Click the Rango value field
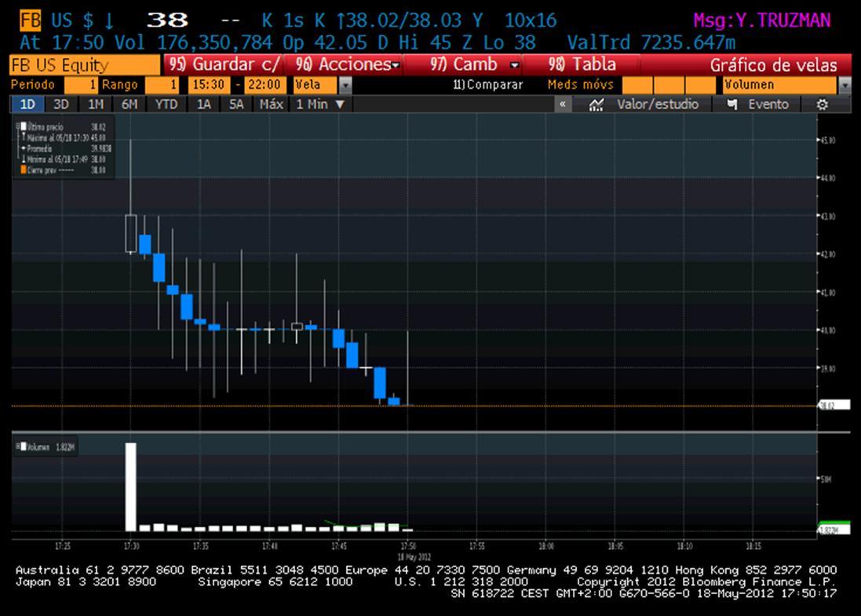This screenshot has width=861, height=616. [x=162, y=85]
